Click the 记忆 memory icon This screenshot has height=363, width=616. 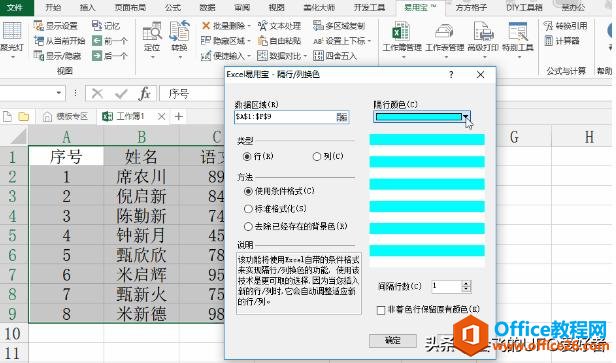coord(97,26)
